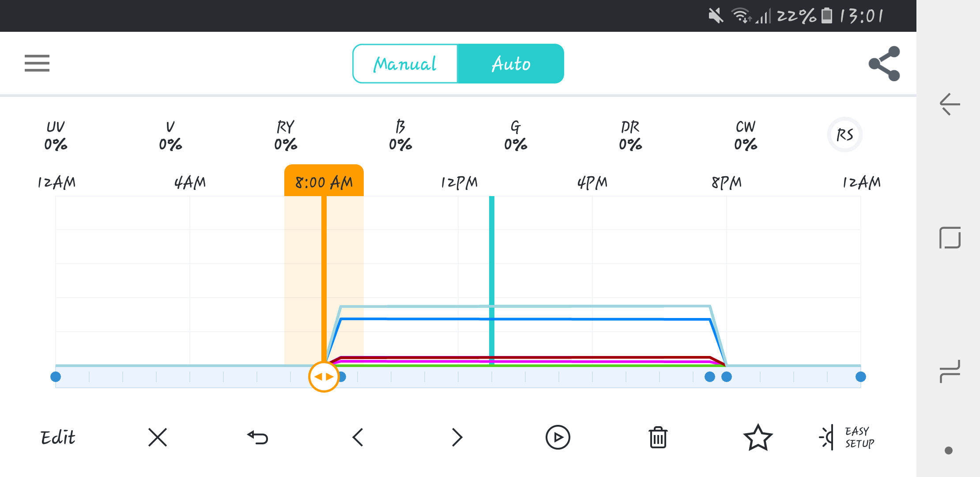
Task: Open the hamburger menu
Action: point(37,63)
